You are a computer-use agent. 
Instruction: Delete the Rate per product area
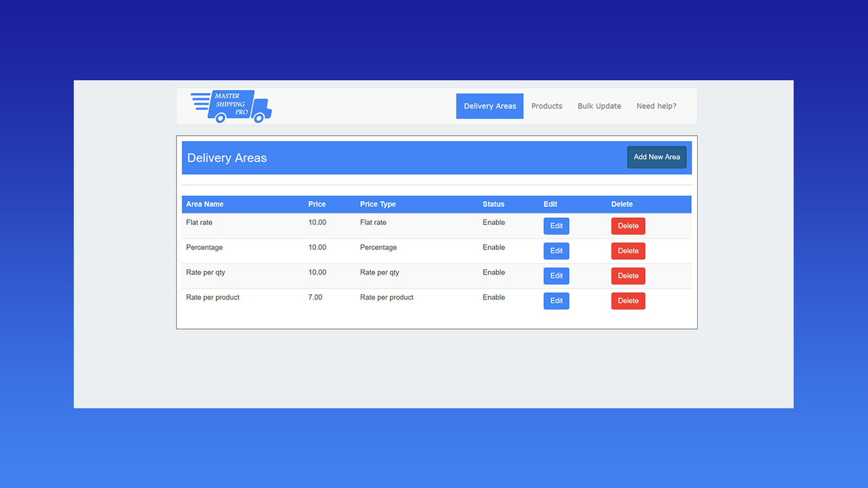(628, 300)
